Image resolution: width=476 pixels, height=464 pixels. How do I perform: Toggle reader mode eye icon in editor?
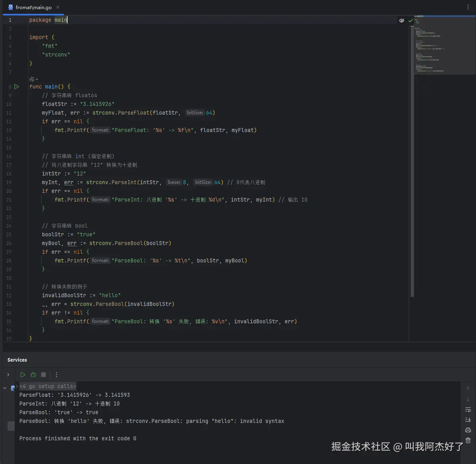[402, 20]
